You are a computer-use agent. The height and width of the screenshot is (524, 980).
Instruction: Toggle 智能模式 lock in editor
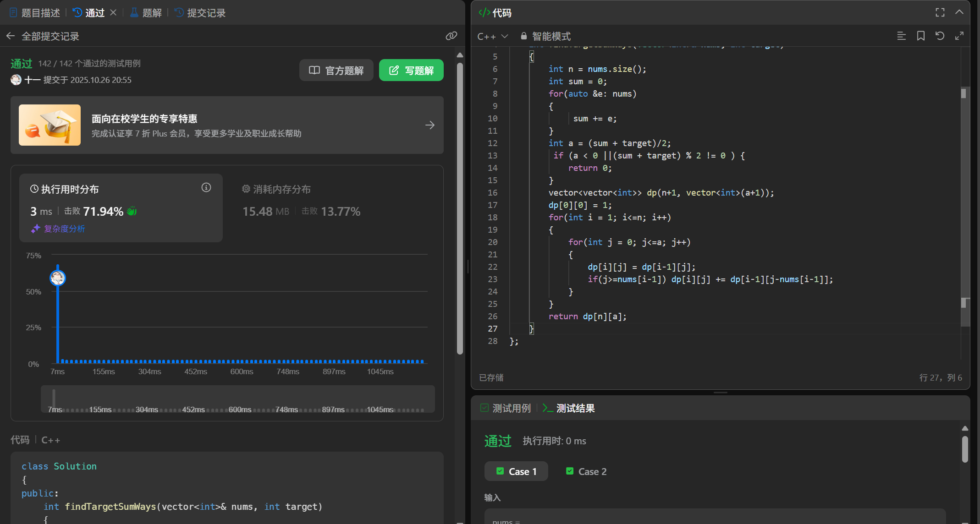pos(545,36)
